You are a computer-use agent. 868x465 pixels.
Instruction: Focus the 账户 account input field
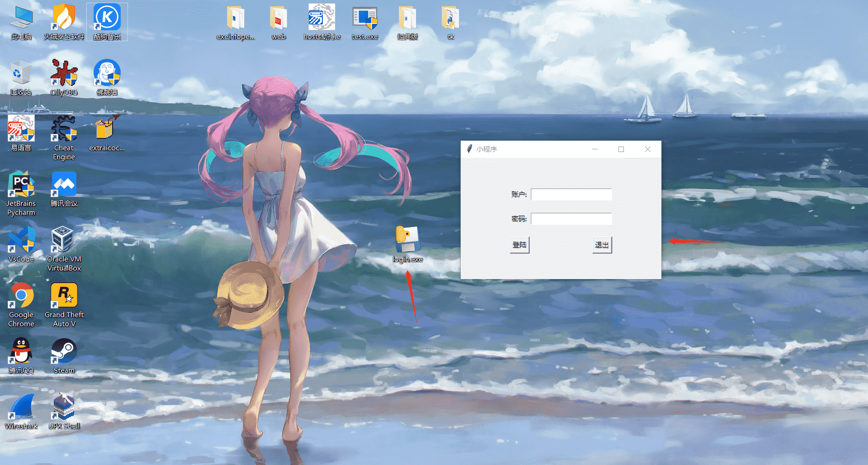coord(571,195)
